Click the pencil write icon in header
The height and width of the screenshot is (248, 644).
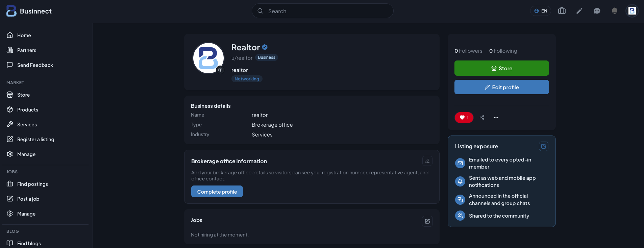point(579,11)
